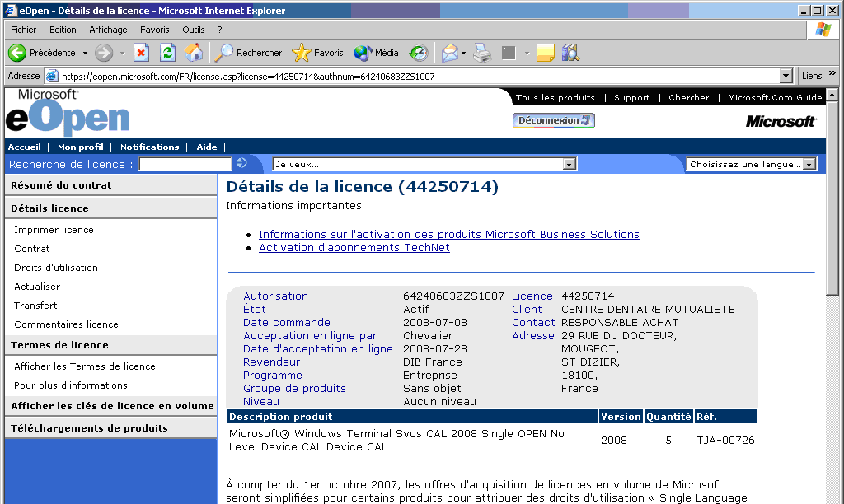Open the Affichage menu

[x=108, y=30]
